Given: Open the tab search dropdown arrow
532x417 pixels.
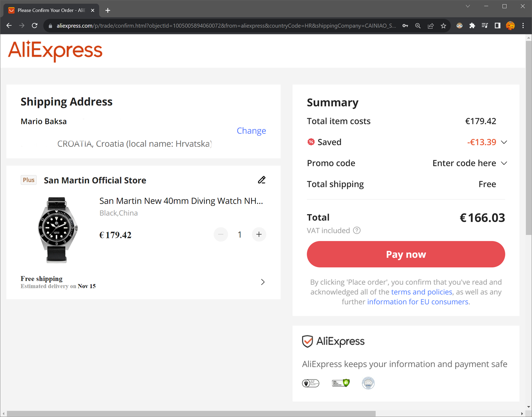Looking at the screenshot, I should 468,6.
